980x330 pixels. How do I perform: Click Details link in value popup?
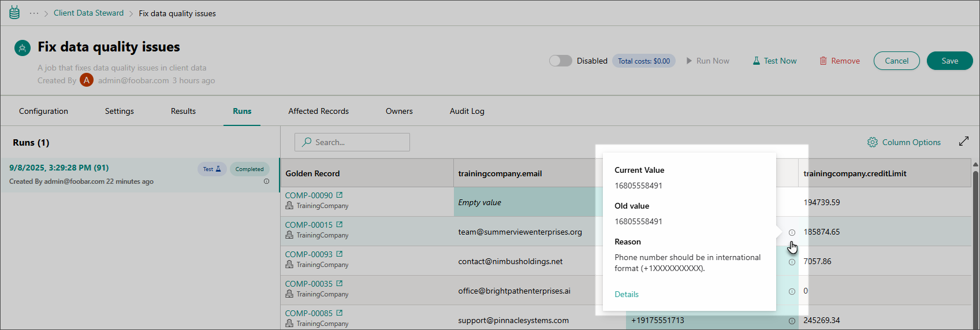[x=626, y=294]
